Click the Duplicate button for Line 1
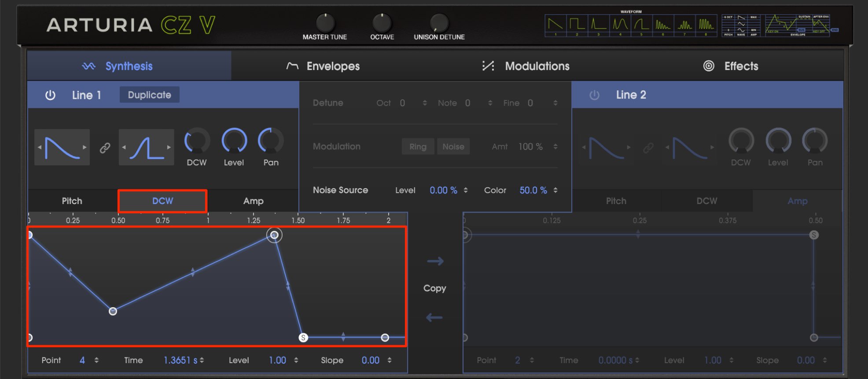 [x=150, y=95]
